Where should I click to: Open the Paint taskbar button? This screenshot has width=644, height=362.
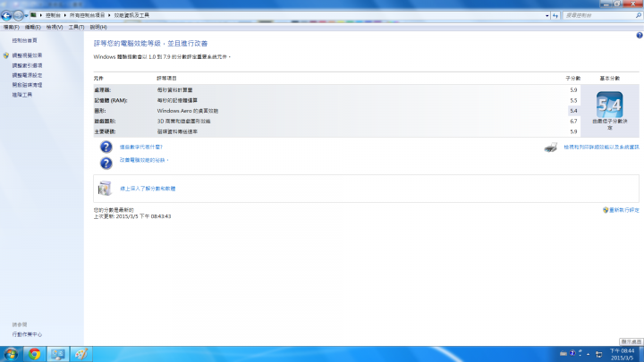click(x=81, y=354)
